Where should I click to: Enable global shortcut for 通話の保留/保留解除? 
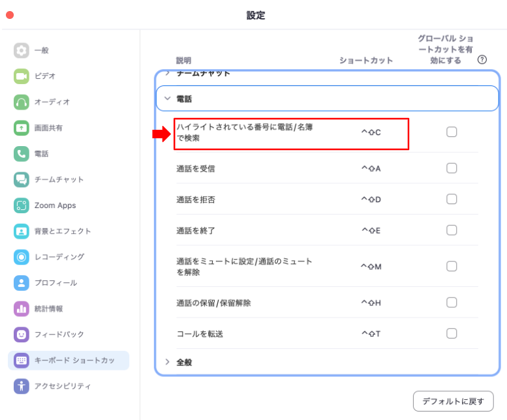tap(452, 303)
